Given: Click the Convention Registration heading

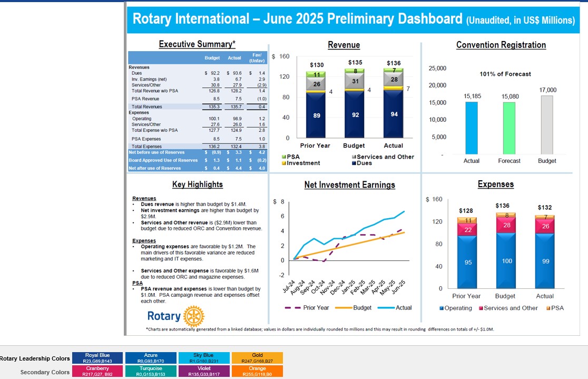Looking at the screenshot, I should (x=501, y=45).
